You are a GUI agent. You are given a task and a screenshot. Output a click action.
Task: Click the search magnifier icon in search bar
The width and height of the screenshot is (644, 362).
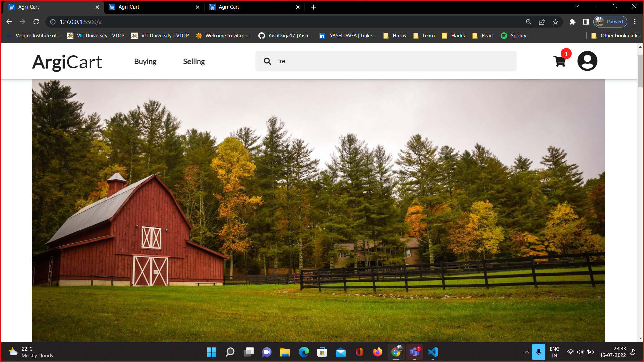[267, 61]
